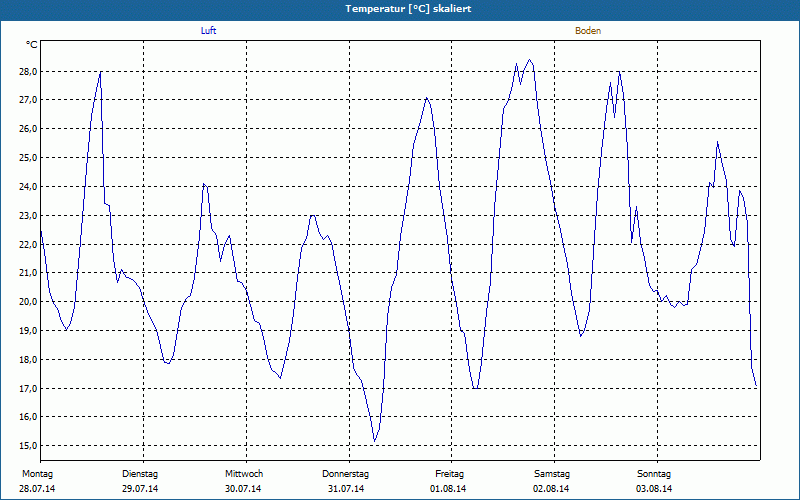The width and height of the screenshot is (800, 500).
Task: Click the 20,0 y-axis value
Action: click(x=28, y=302)
